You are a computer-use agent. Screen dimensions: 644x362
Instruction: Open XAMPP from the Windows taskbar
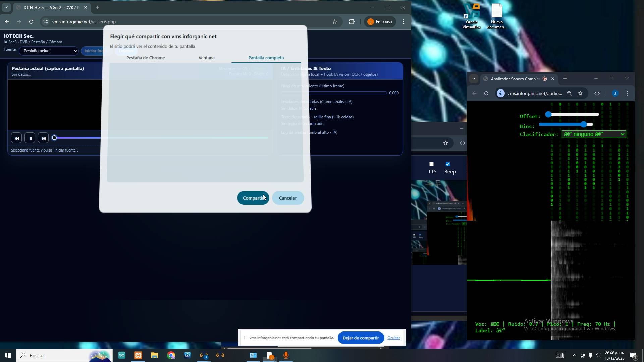(138, 355)
